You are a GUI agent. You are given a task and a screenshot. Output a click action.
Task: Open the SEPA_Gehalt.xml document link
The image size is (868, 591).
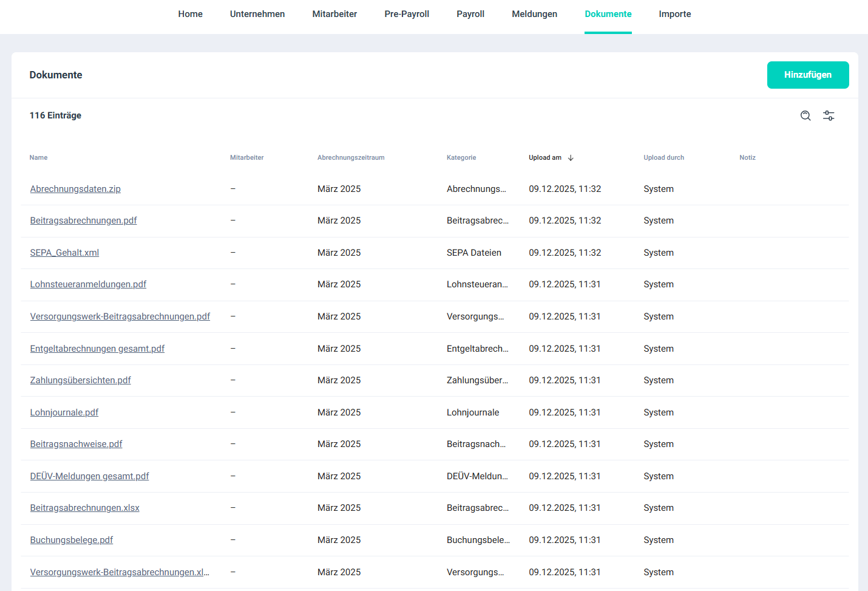[x=64, y=253]
